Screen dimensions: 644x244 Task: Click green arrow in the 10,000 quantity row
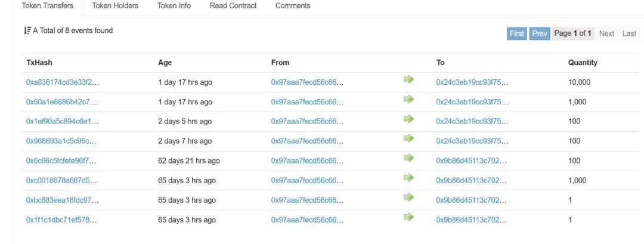tap(408, 79)
